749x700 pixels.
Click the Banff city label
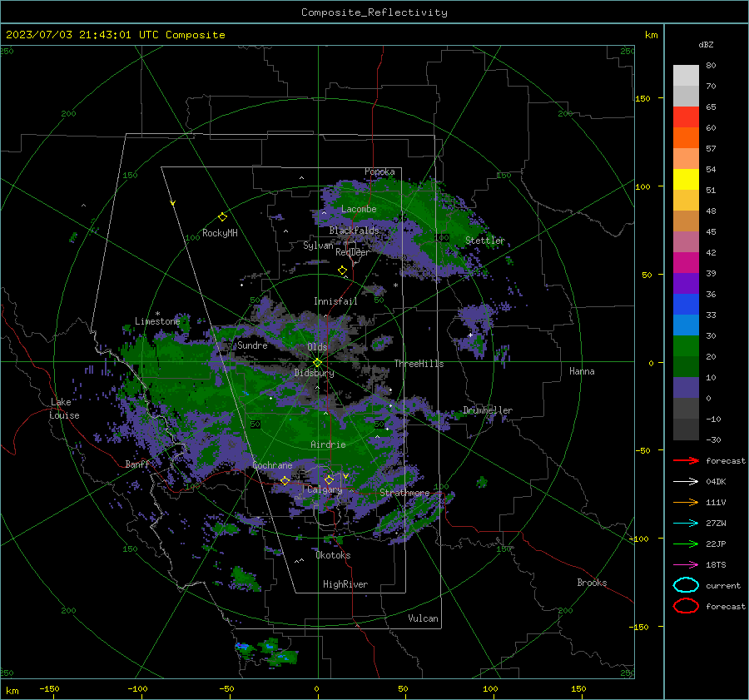tap(137, 464)
